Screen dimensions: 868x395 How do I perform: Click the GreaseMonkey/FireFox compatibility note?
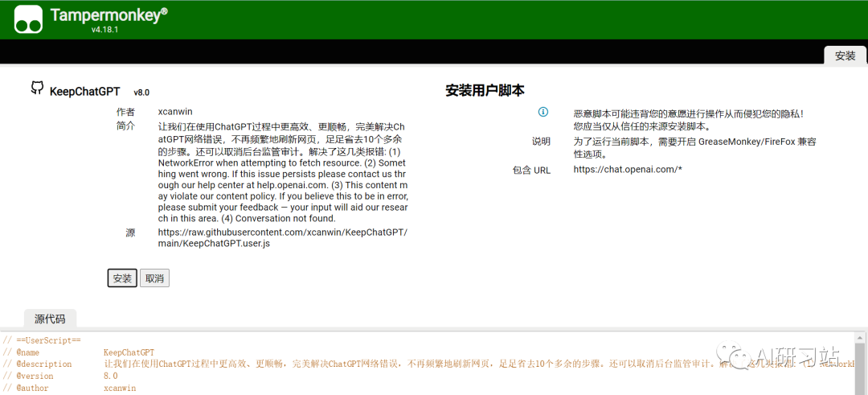[695, 147]
